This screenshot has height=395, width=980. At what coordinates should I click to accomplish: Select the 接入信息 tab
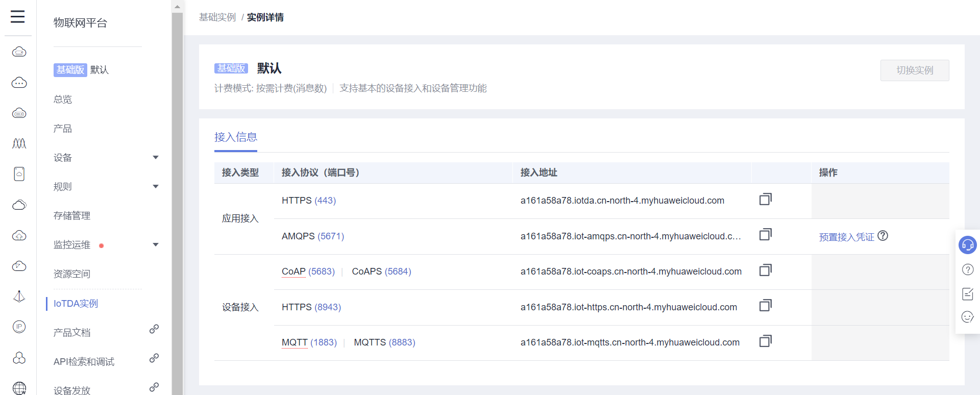pyautogui.click(x=236, y=137)
